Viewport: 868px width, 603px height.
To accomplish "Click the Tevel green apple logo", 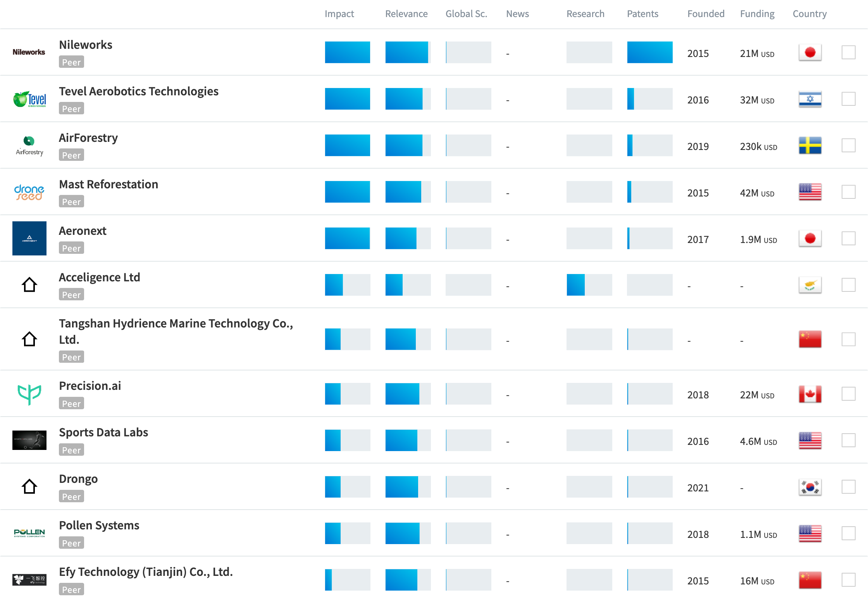I will click(x=29, y=99).
